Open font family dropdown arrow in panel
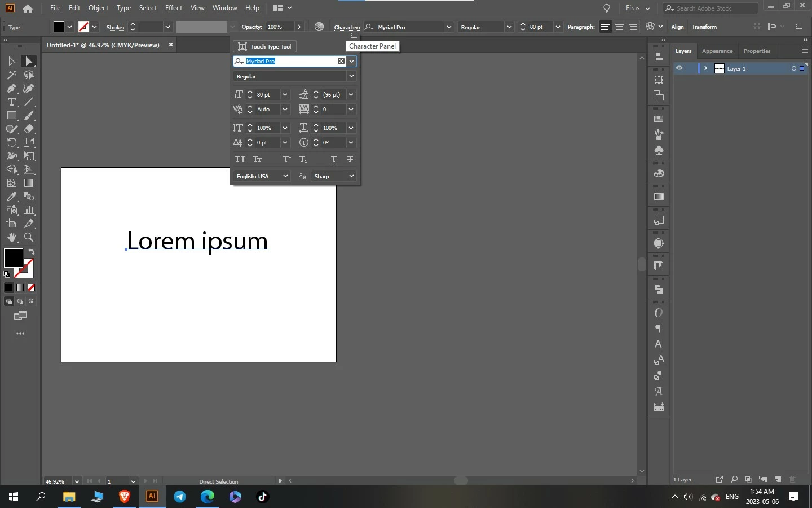 351,61
